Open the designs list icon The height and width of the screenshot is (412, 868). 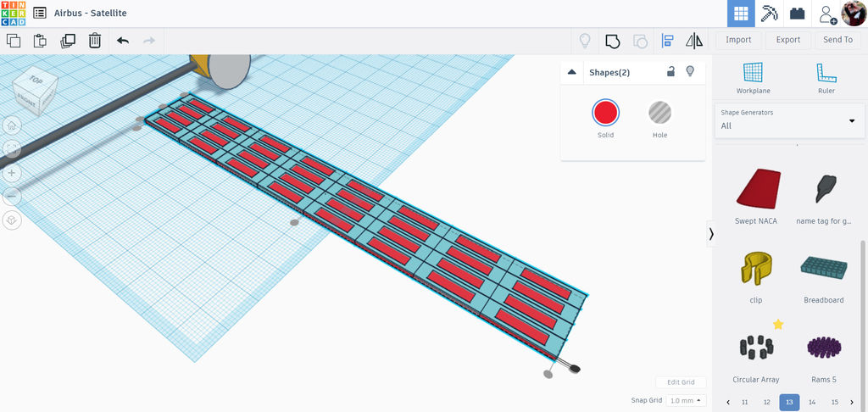[x=39, y=13]
